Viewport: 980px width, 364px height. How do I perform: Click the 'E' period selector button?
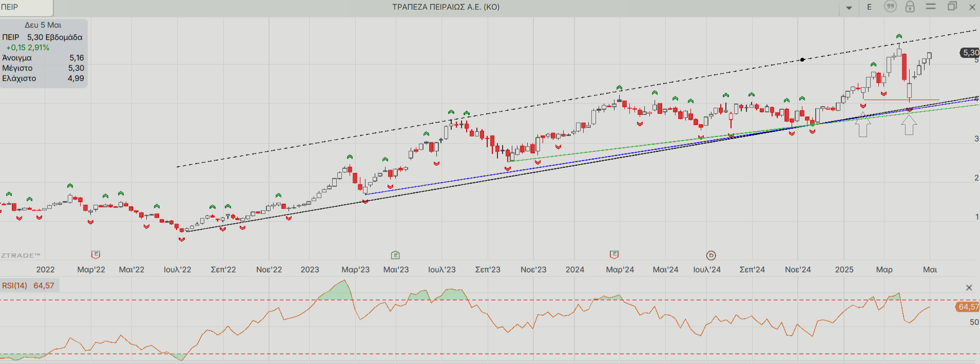click(x=869, y=7)
